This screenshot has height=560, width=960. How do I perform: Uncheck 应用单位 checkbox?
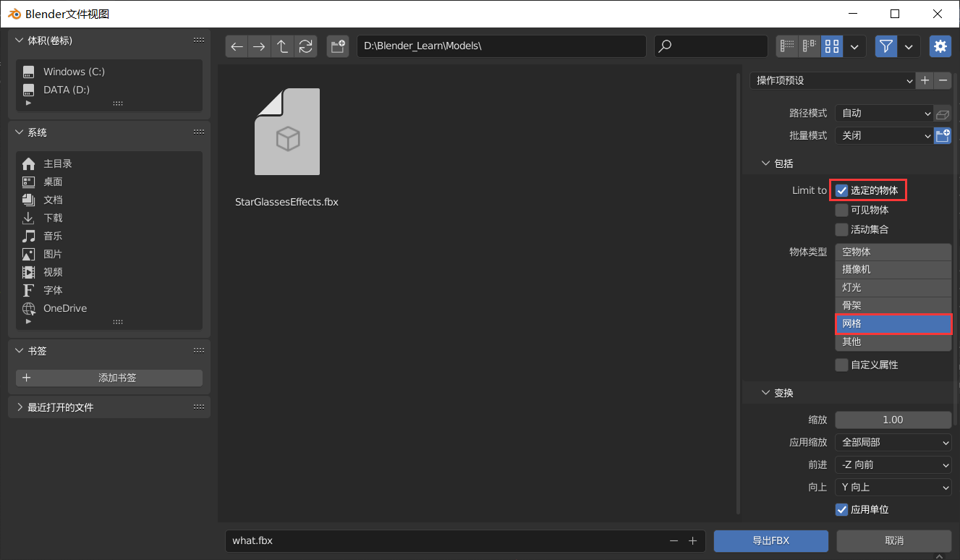point(841,509)
